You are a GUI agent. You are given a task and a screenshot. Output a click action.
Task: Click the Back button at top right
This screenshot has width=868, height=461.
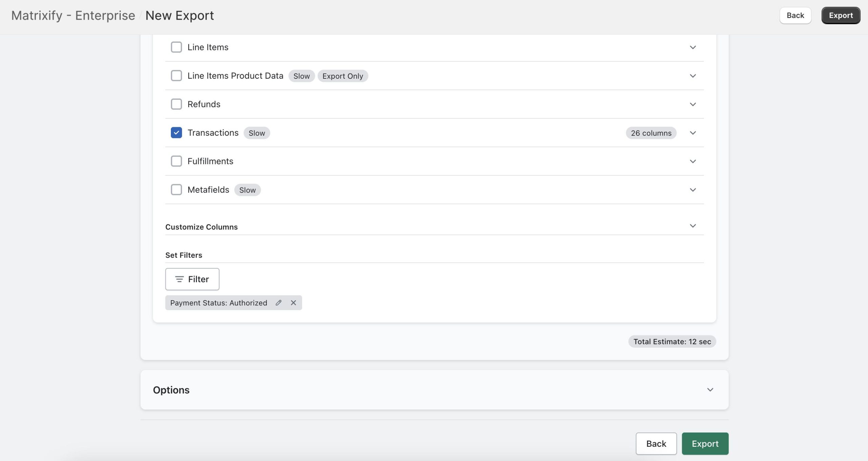795,15
